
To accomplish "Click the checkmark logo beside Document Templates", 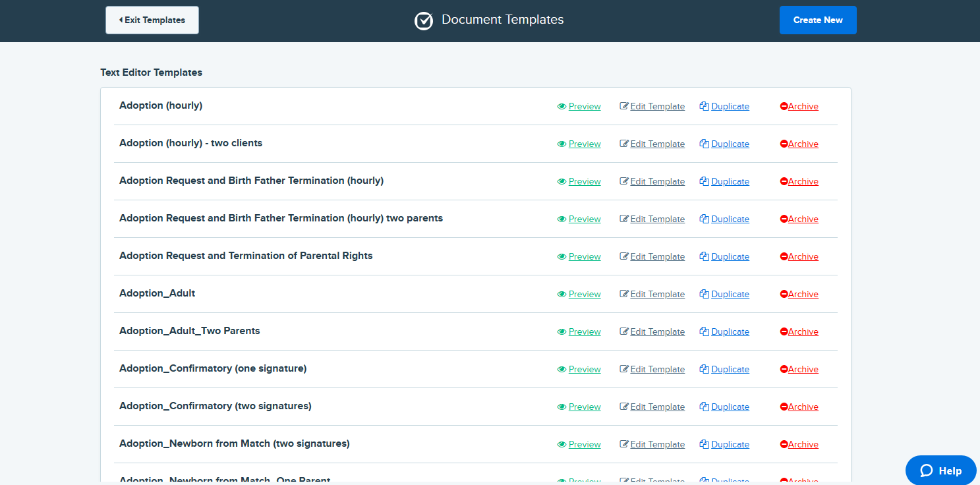I will [x=423, y=20].
